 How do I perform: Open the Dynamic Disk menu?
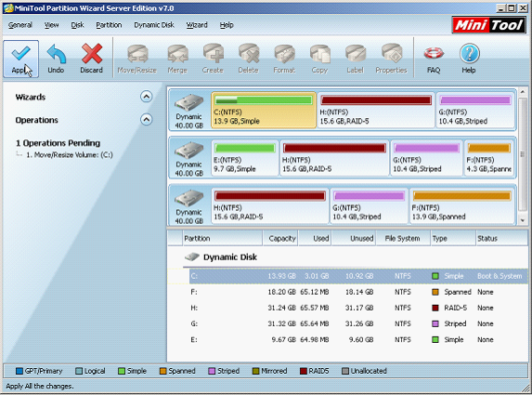coord(154,25)
